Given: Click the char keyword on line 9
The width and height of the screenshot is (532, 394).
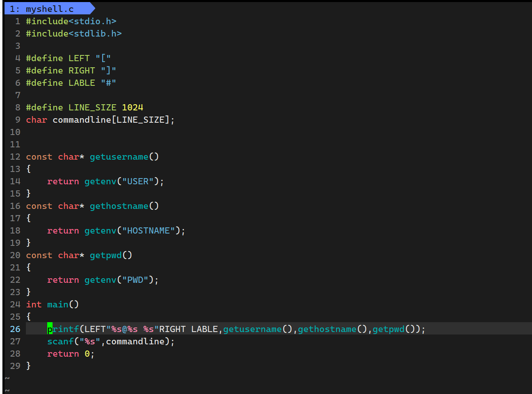Looking at the screenshot, I should (37, 120).
